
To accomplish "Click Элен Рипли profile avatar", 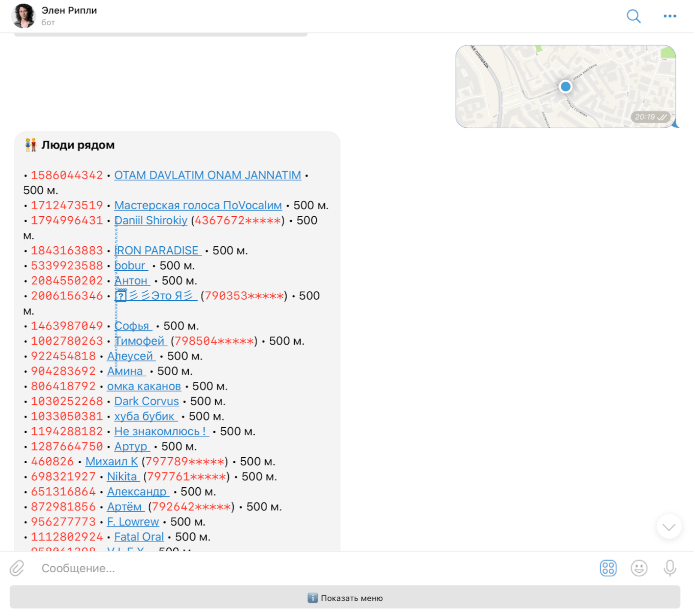I will pyautogui.click(x=24, y=16).
